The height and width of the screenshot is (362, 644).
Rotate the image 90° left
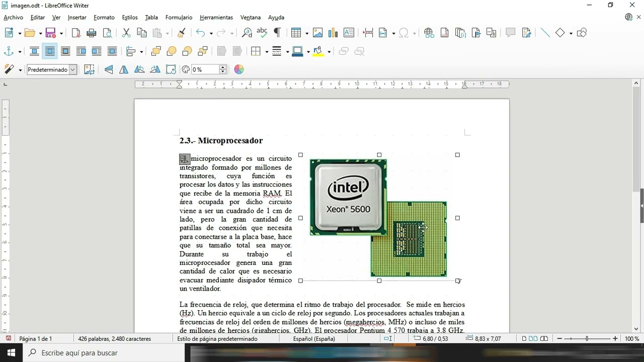[x=139, y=69]
